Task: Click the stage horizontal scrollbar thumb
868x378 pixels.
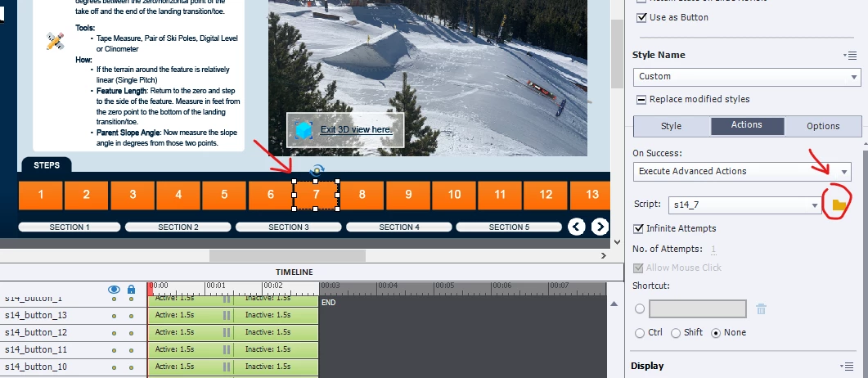Action: [287, 256]
